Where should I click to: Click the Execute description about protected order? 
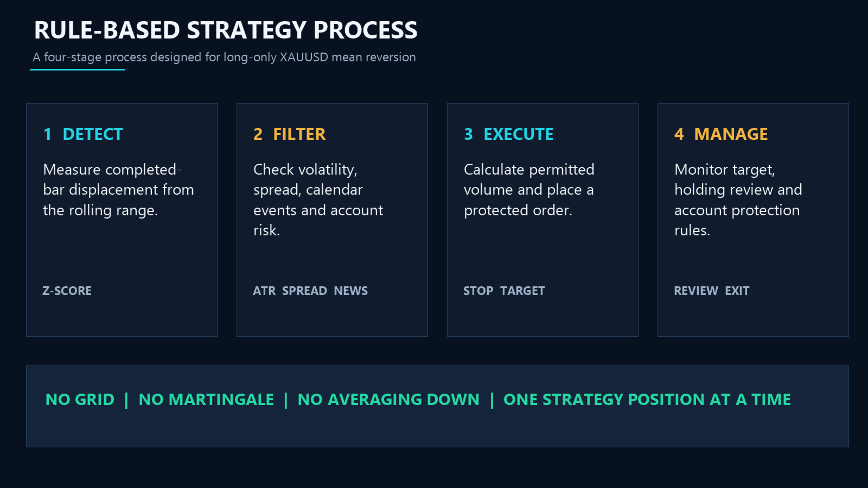coord(529,190)
